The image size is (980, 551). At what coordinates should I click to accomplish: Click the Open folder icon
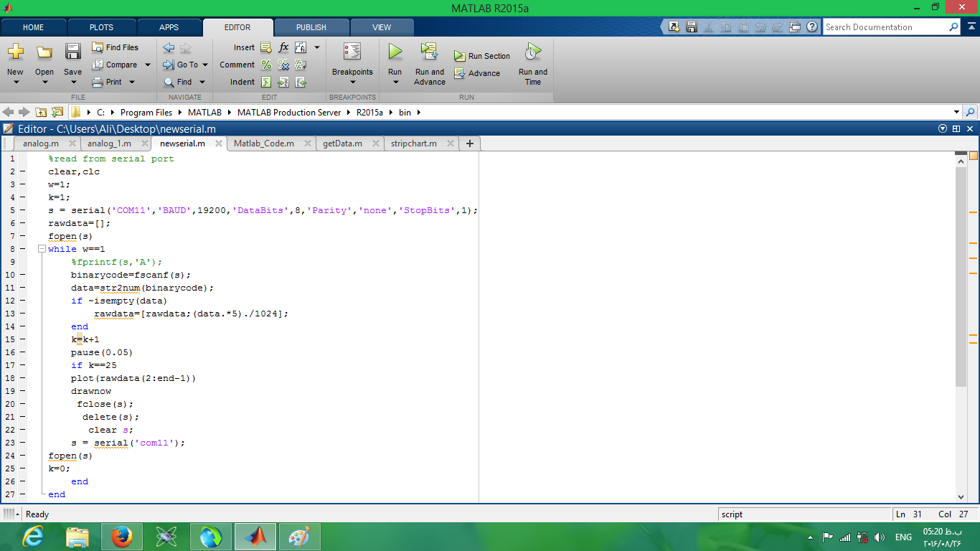coord(44,52)
